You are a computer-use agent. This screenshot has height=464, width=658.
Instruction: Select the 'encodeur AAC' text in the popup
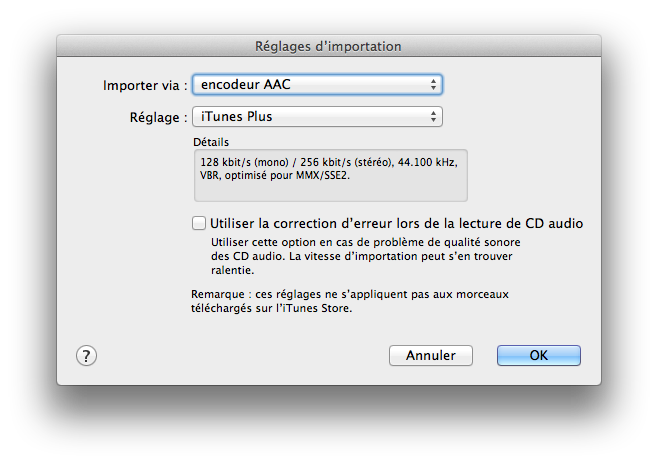246,85
